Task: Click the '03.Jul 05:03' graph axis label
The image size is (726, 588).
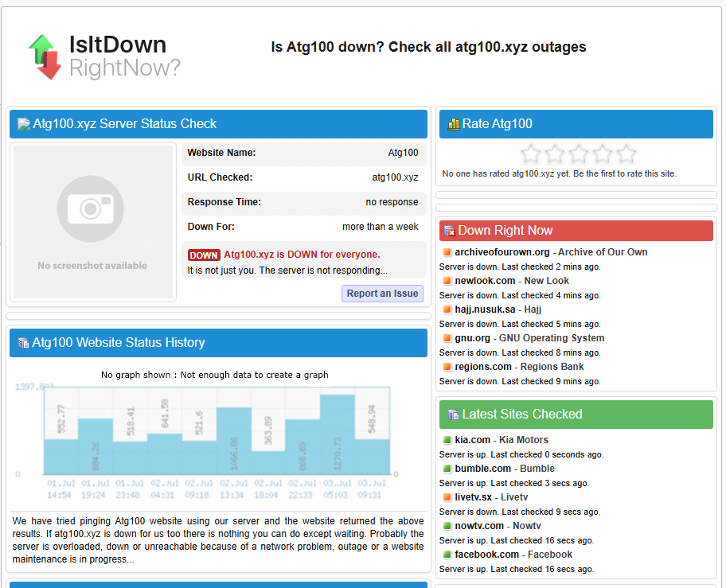Action: 336,489
